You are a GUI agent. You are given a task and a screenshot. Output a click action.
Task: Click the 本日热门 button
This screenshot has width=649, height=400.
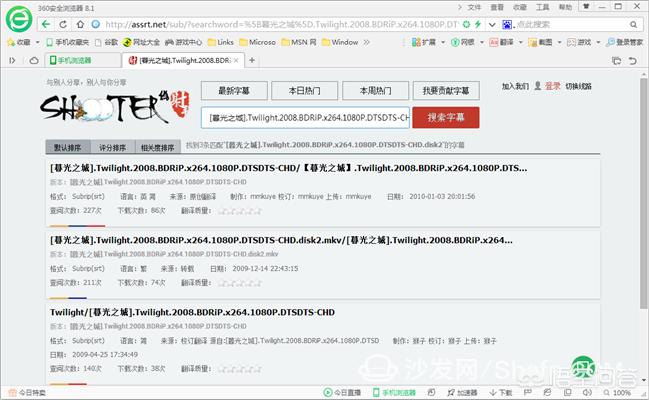305,91
